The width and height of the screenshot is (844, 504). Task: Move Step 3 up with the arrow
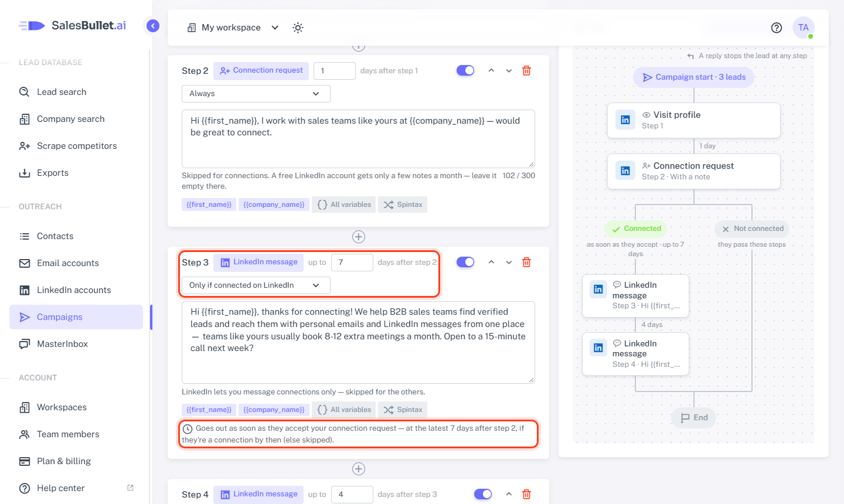coord(491,262)
